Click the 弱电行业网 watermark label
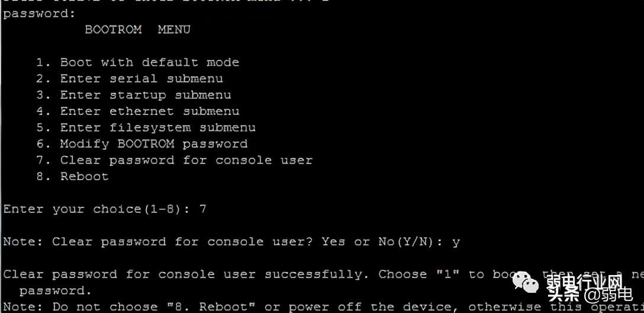 click(x=584, y=282)
